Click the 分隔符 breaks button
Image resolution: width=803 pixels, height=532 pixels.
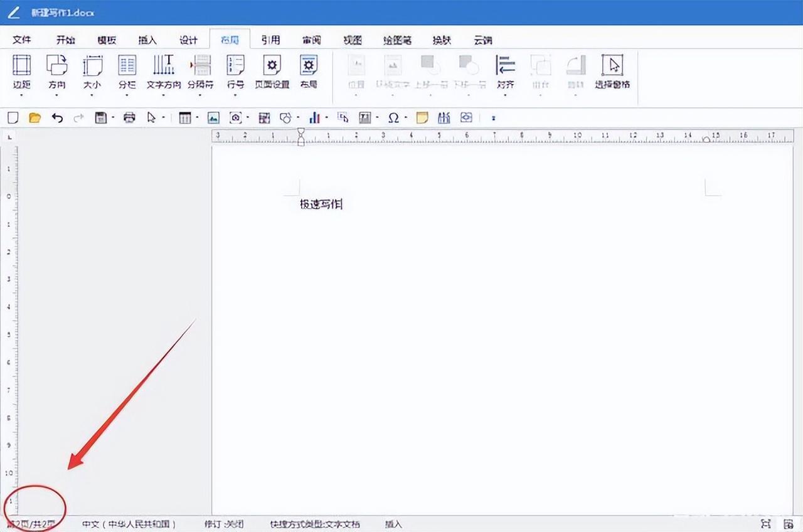(x=200, y=74)
